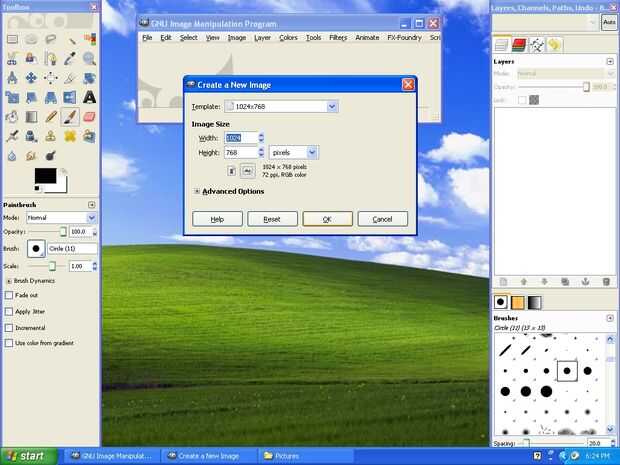Click the black foreground color swatch
Viewport: 620px width, 465px height.
tap(45, 176)
